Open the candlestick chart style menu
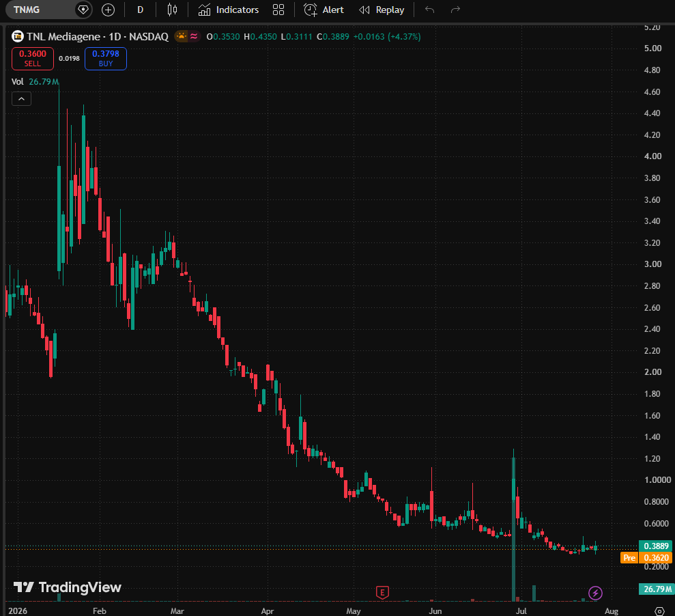Screen dimensions: 675x616 [172, 10]
